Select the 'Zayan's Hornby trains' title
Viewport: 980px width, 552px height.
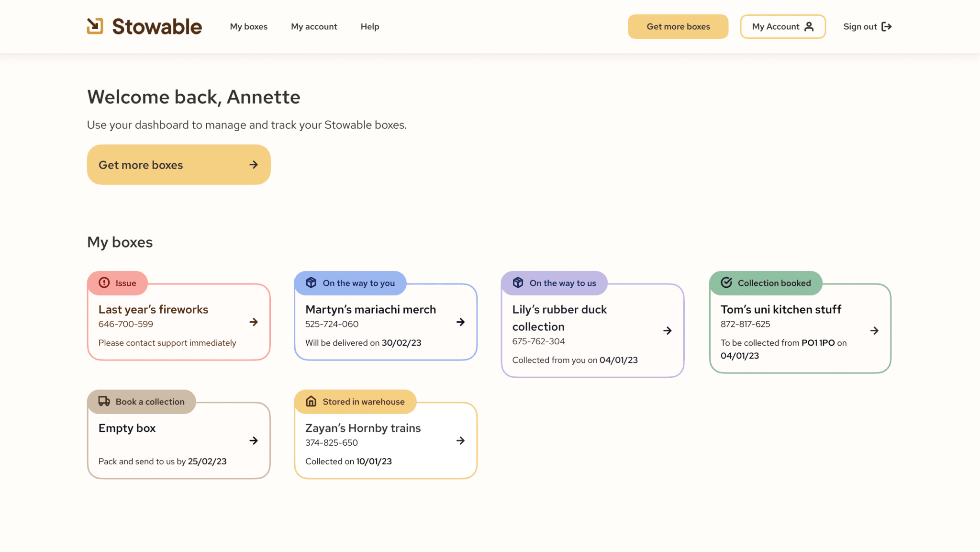tap(363, 428)
